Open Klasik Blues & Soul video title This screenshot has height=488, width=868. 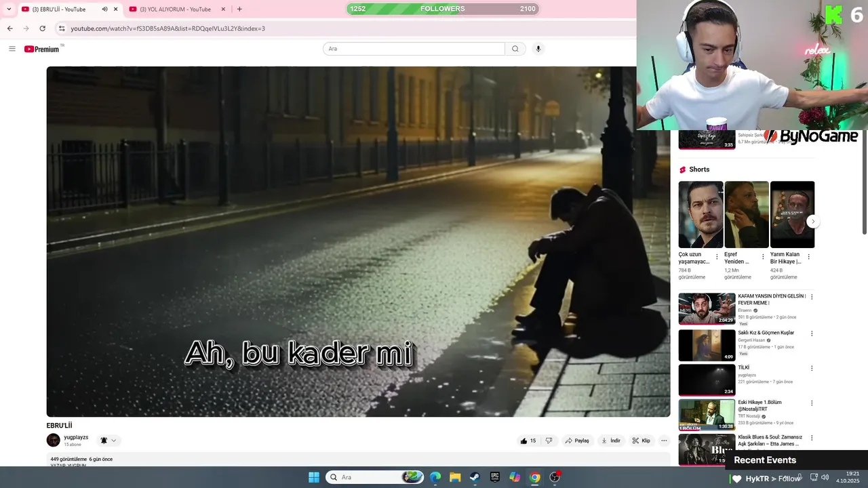770,441
